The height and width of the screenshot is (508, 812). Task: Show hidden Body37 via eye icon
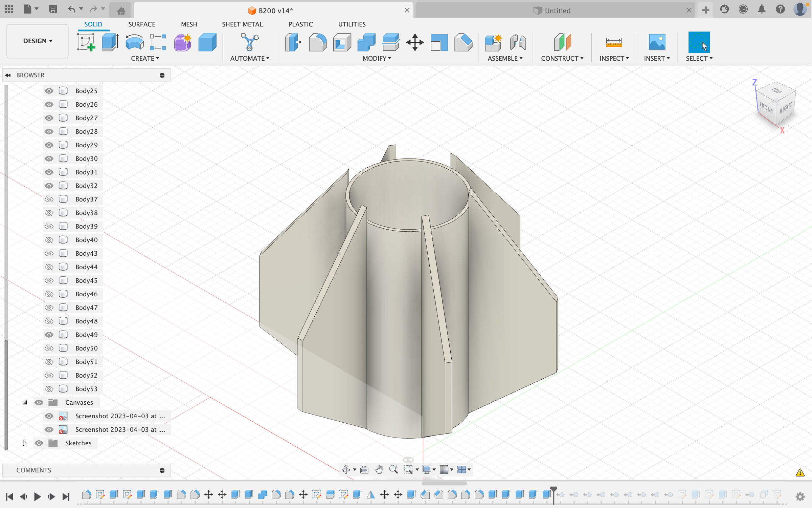pos(49,199)
